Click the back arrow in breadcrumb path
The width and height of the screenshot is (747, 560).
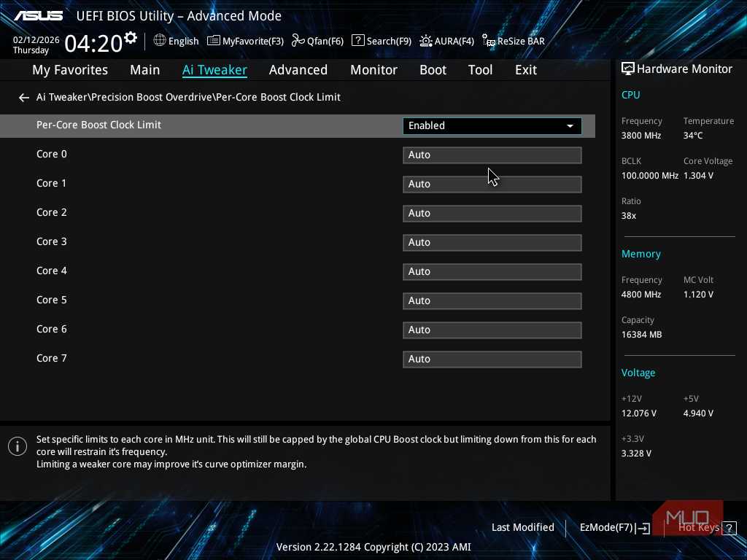[24, 98]
